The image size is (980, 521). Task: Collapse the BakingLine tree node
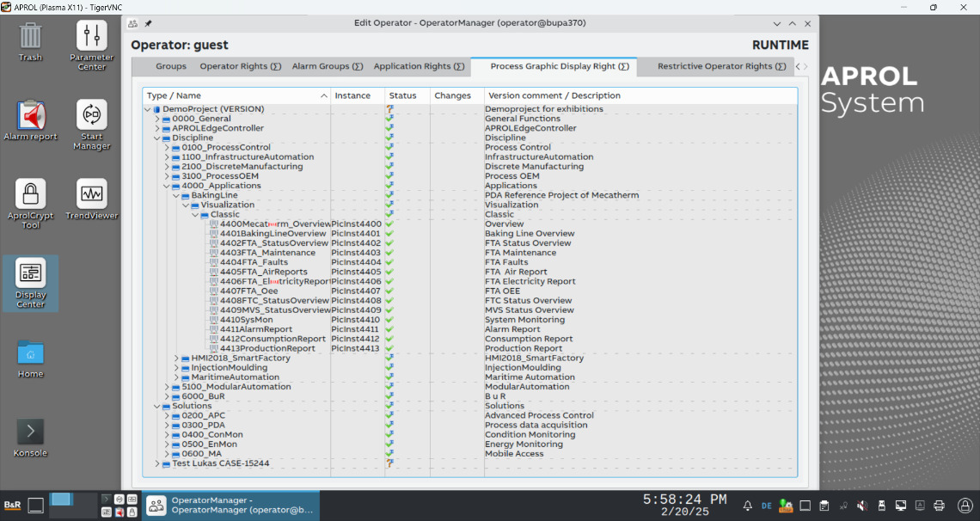[176, 196]
